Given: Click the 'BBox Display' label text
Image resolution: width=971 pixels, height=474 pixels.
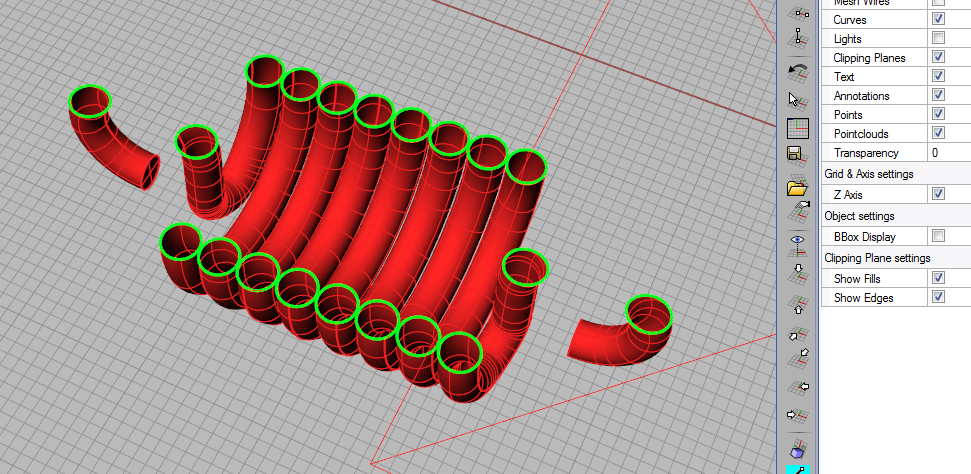Looking at the screenshot, I should click(864, 237).
